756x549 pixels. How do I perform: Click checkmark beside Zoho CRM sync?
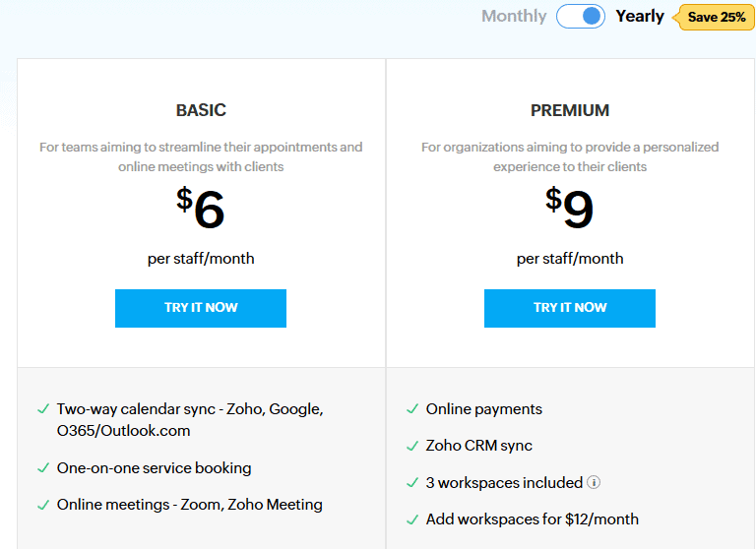click(x=411, y=446)
